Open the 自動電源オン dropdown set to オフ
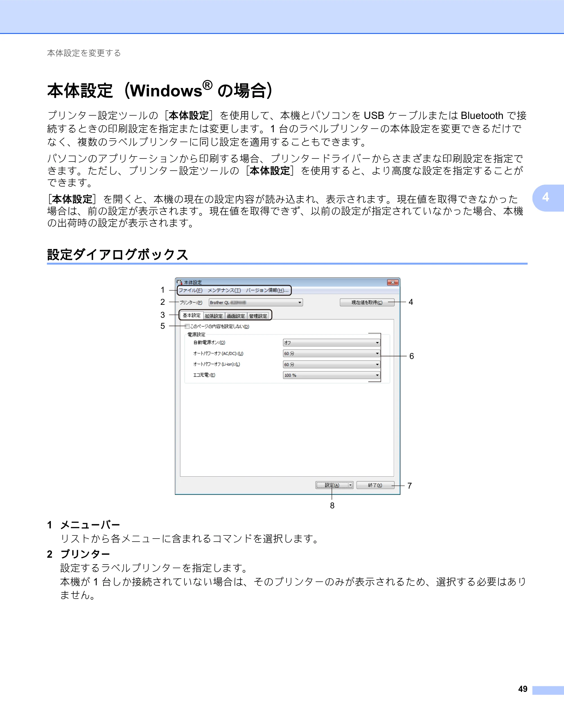Image resolution: width=564 pixels, height=728 pixels. (332, 343)
